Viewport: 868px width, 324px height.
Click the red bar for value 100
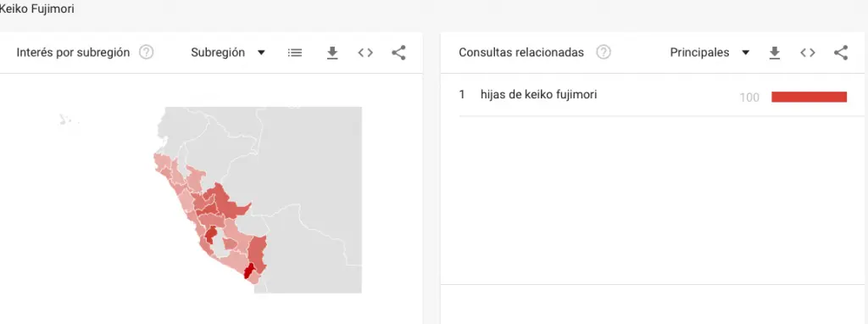(x=810, y=97)
